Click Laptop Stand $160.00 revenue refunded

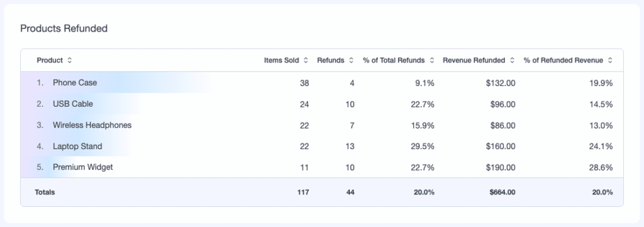pyautogui.click(x=501, y=147)
